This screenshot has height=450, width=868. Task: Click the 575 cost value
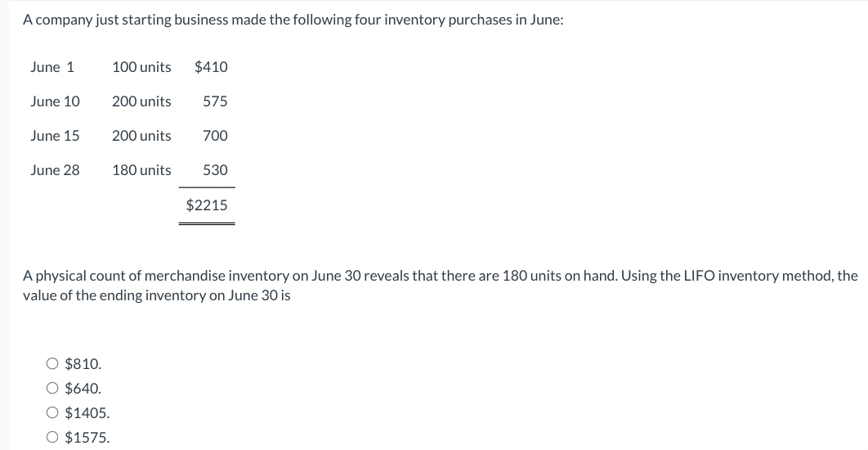coord(215,101)
